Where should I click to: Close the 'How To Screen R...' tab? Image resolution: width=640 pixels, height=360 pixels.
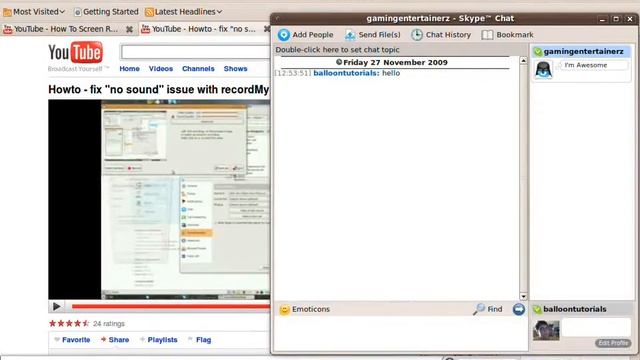[129, 29]
